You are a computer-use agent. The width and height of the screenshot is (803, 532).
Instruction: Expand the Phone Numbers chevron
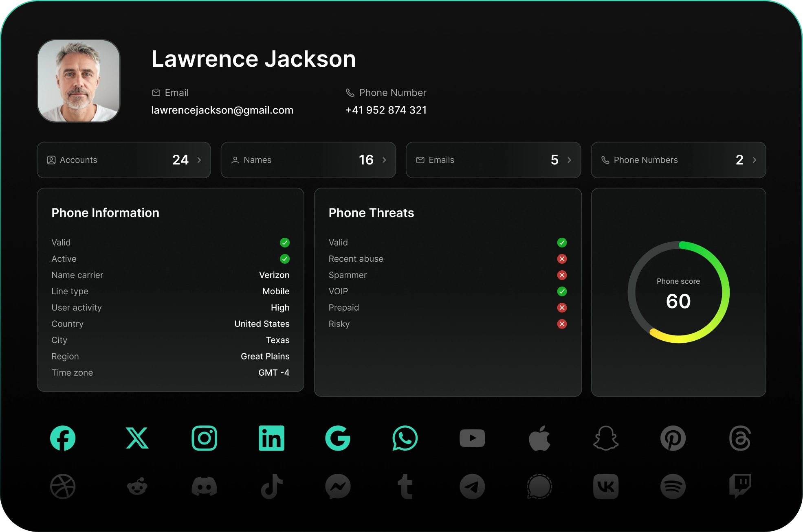point(754,160)
